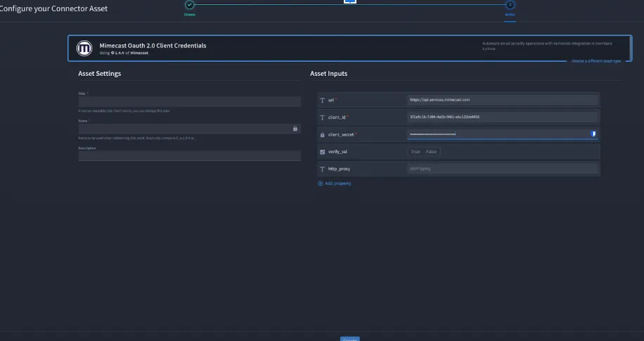The width and height of the screenshot is (644, 341).
Task: Focus the Name input field
Action: [x=189, y=129]
